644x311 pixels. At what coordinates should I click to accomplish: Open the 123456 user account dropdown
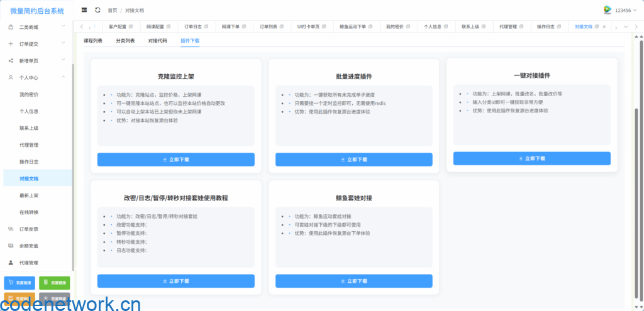(x=625, y=11)
